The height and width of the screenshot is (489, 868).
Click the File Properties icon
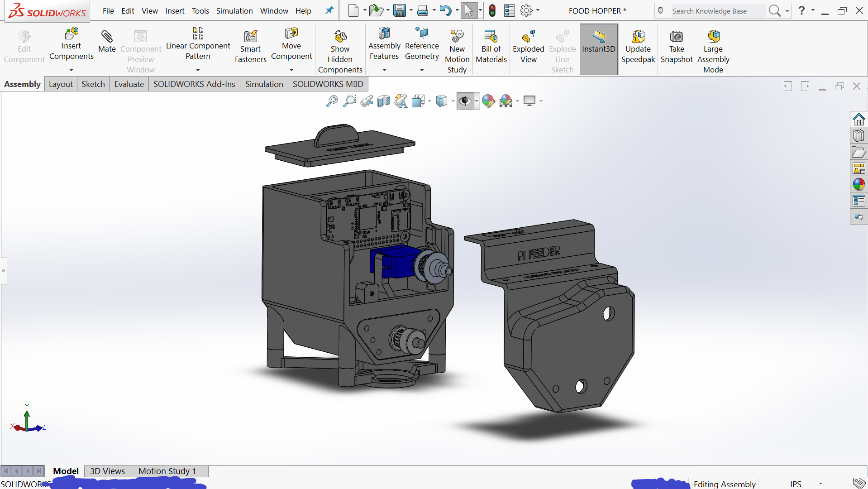point(510,10)
